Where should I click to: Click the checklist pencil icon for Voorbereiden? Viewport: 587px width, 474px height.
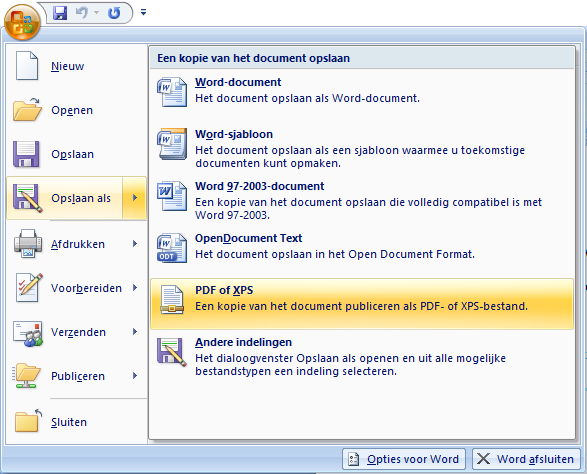click(x=29, y=288)
